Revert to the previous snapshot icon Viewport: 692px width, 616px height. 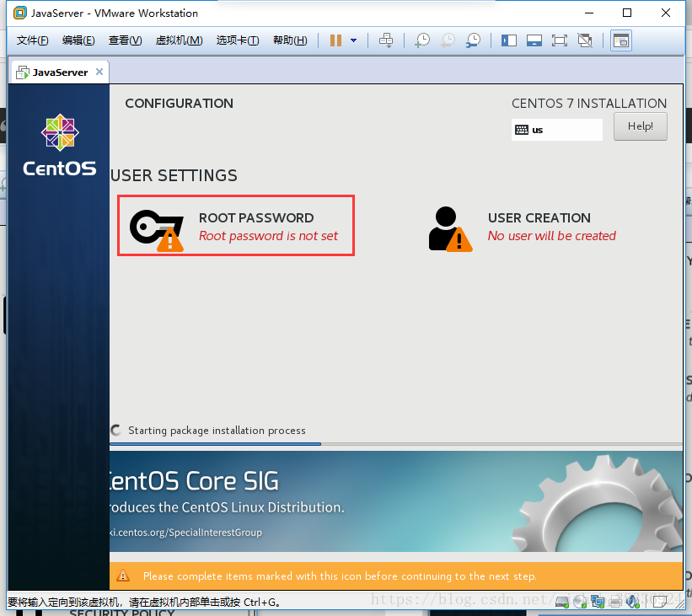[x=448, y=40]
